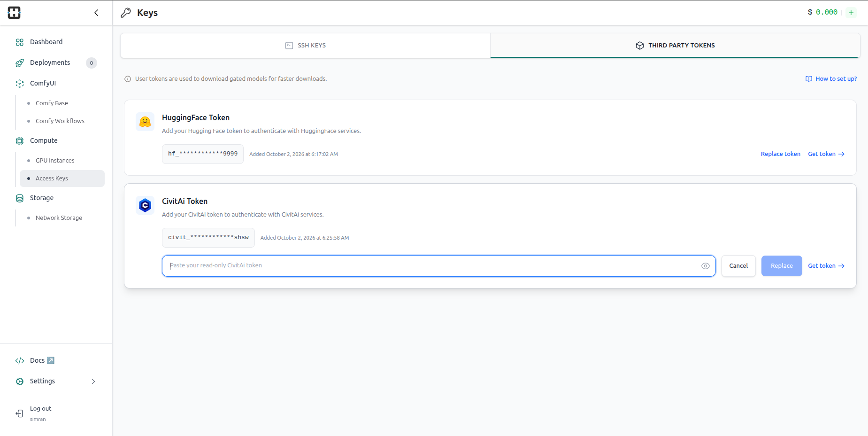This screenshot has width=868, height=436.
Task: Click the app logo in top-left corner
Action: (x=14, y=13)
